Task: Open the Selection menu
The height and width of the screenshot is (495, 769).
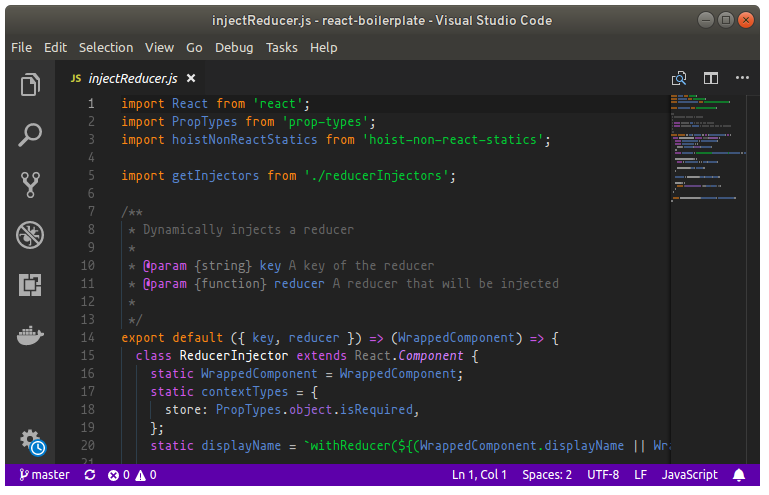Action: (x=106, y=48)
